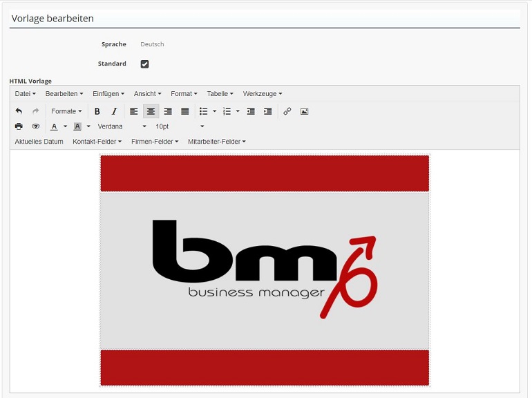
Task: Apply background color to text
Action: tap(77, 126)
